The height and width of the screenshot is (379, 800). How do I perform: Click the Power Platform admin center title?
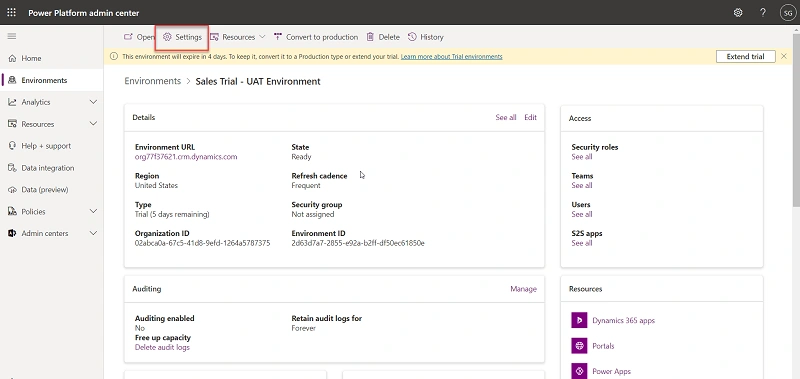point(84,13)
